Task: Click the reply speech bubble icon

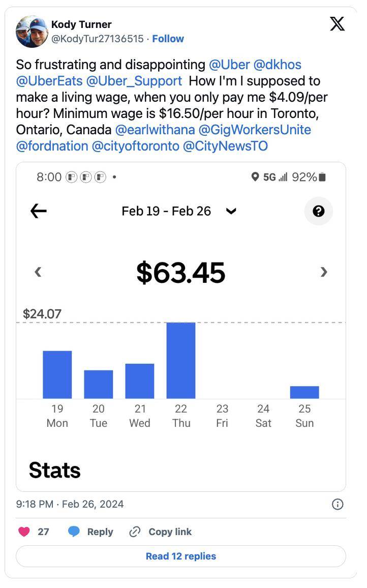Action: tap(74, 532)
